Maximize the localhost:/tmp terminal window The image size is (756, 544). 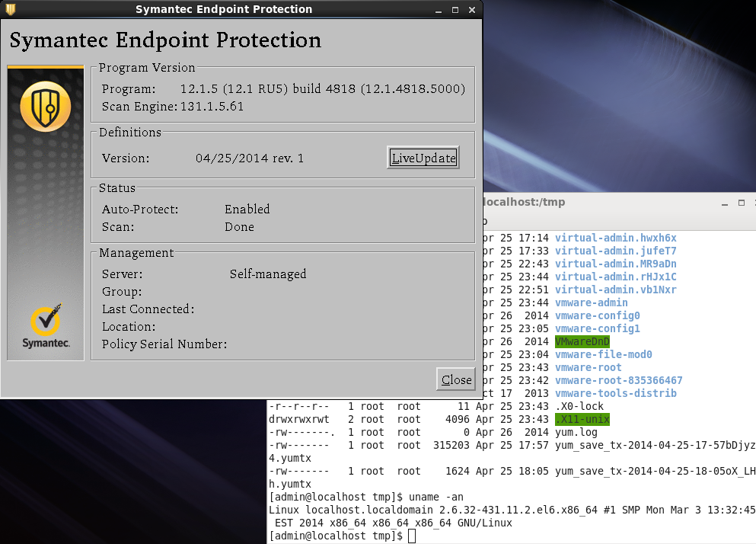tap(742, 203)
